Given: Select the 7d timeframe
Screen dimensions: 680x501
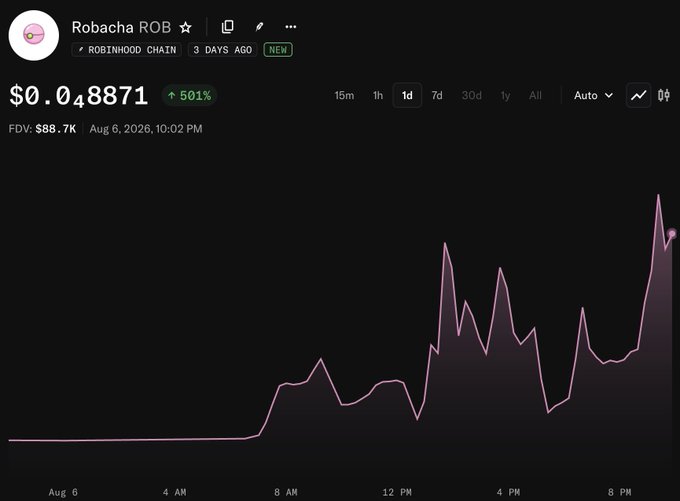Looking at the screenshot, I should [437, 95].
